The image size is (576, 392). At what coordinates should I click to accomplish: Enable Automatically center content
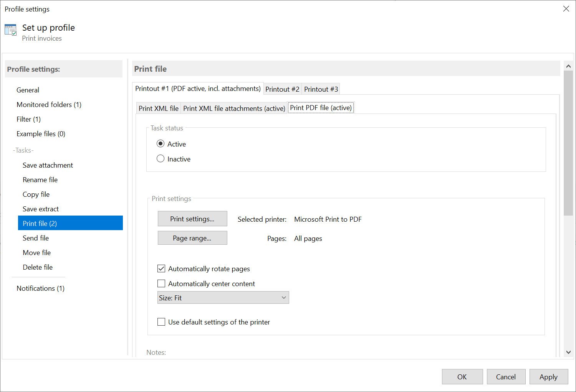click(161, 284)
